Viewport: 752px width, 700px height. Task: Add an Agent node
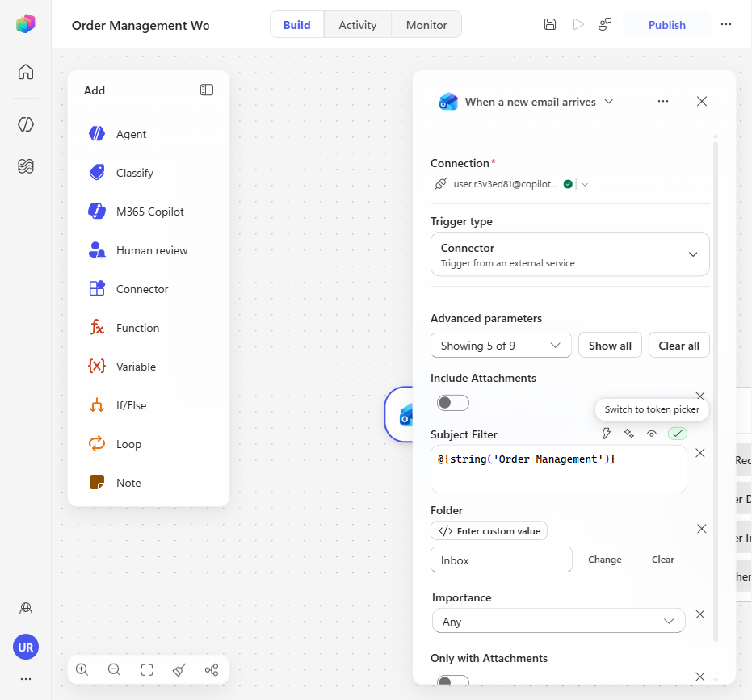pyautogui.click(x=117, y=134)
